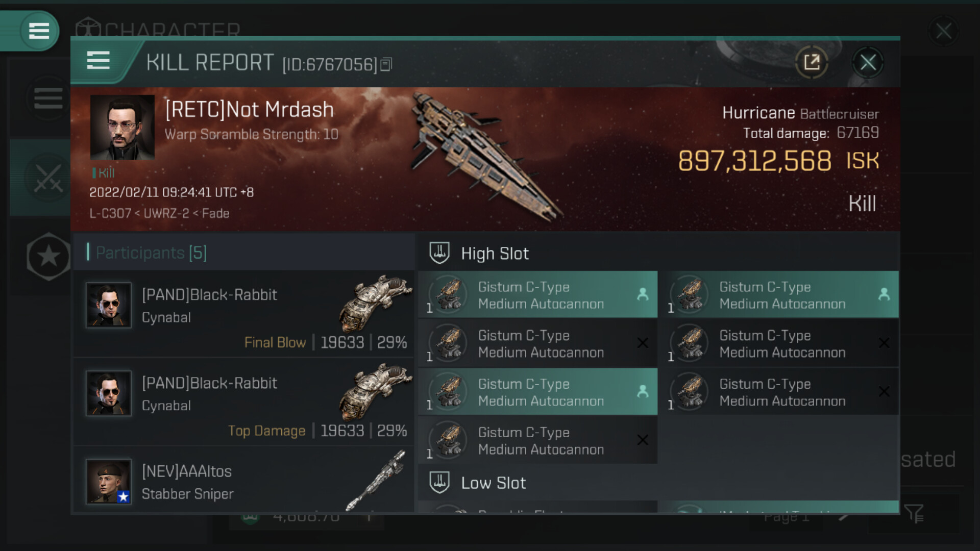Click the L-C307 system location link
The width and height of the screenshot is (980, 551).
110,213
